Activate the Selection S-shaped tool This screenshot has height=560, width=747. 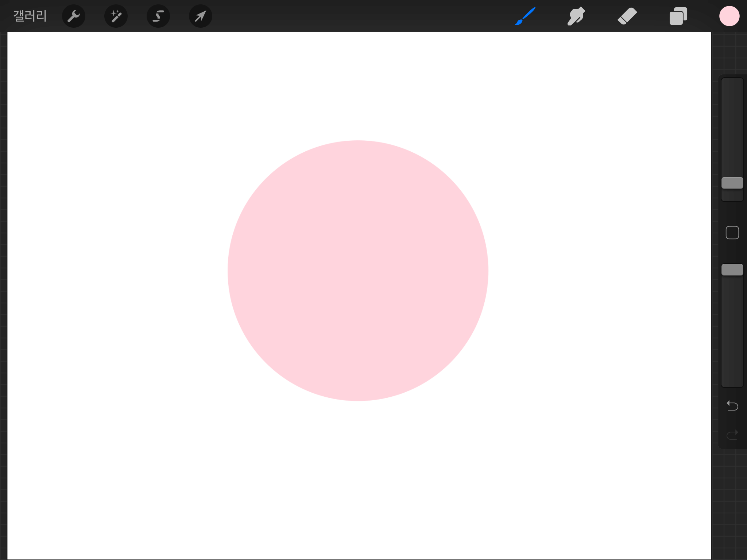[x=158, y=16]
